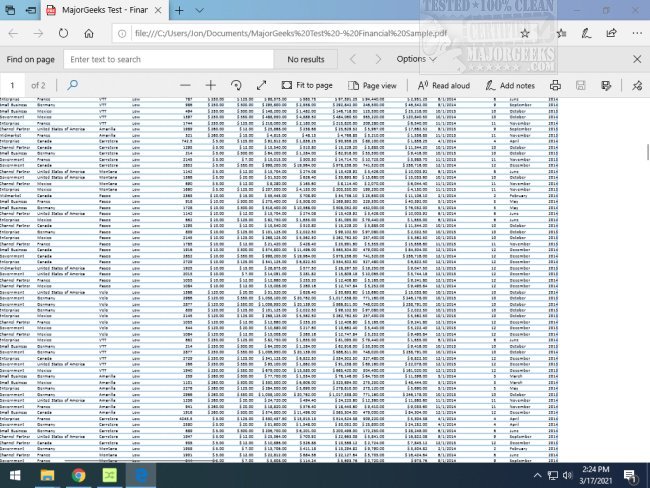
Task: Add page to favorites star
Action: (x=525, y=33)
